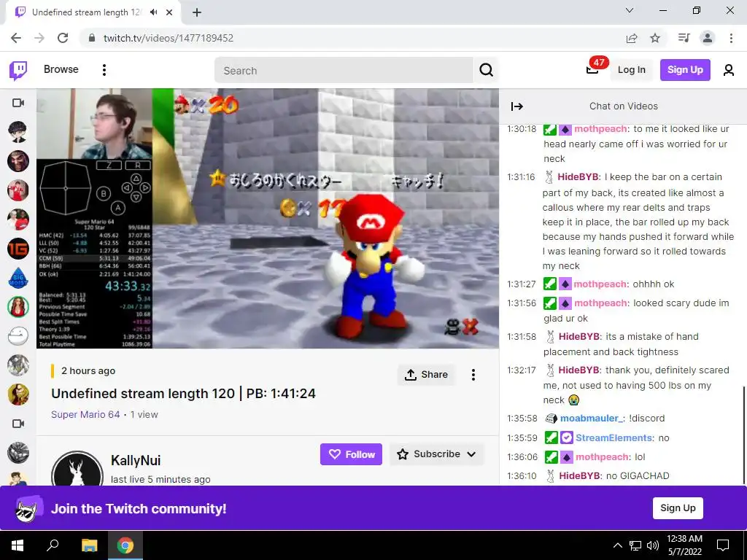Open the Super Mario 64 category link
Image resolution: width=747 pixels, height=560 pixels.
[x=85, y=414]
